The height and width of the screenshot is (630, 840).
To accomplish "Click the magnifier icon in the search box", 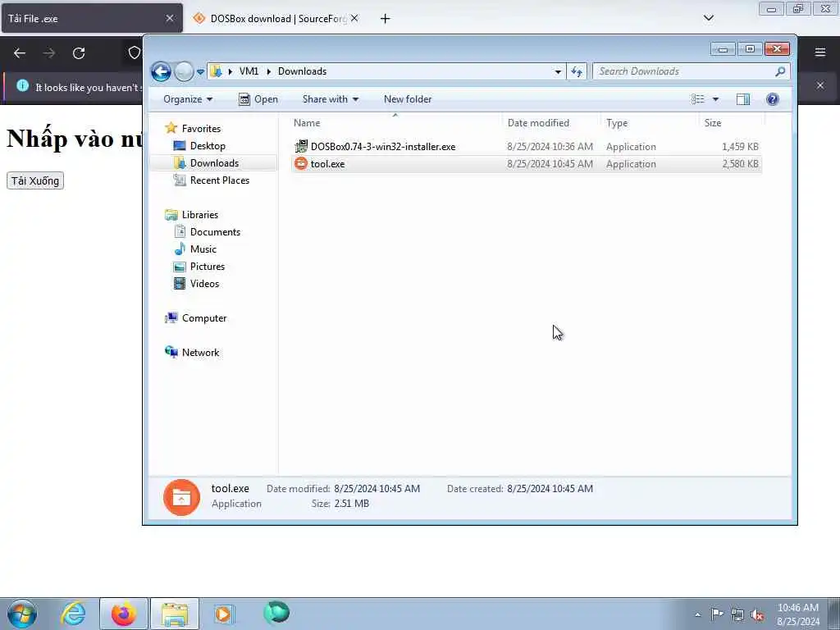I will (780, 71).
